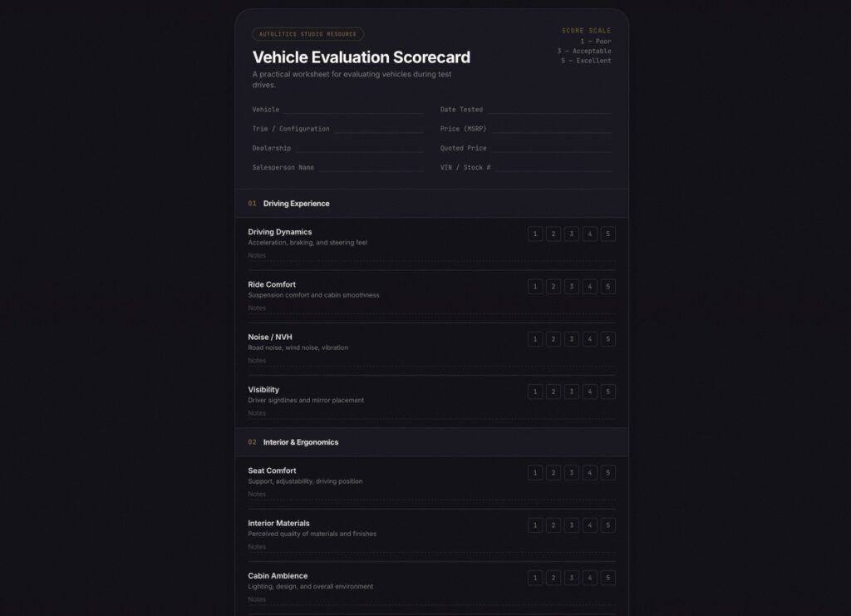Image resolution: width=851 pixels, height=616 pixels.
Task: Click the Vehicle name input field
Action: tap(352, 110)
